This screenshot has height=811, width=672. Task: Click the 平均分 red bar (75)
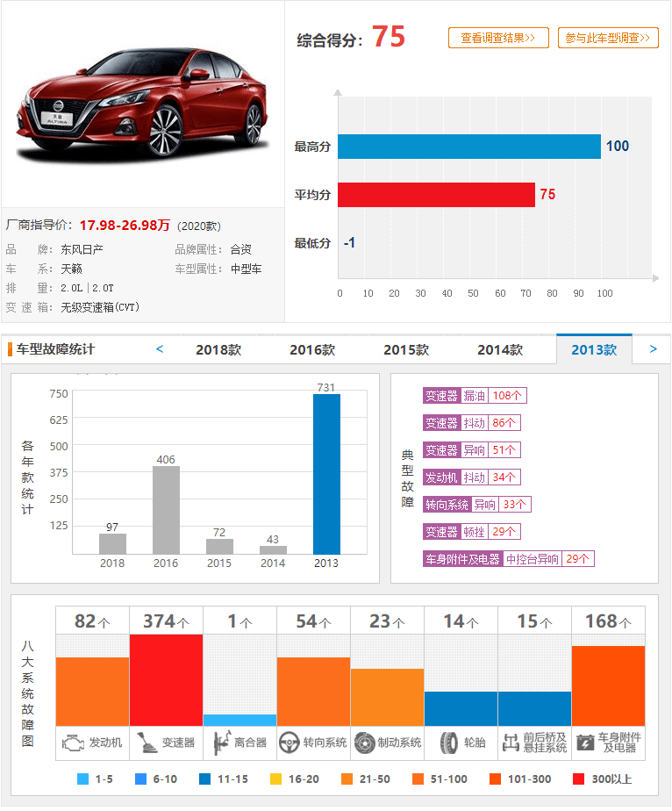436,195
